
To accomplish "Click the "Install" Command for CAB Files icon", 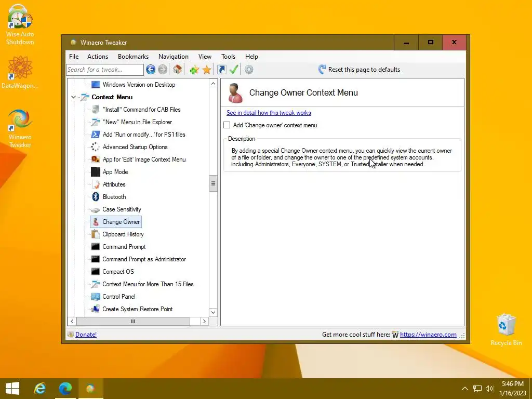I will coord(96,109).
